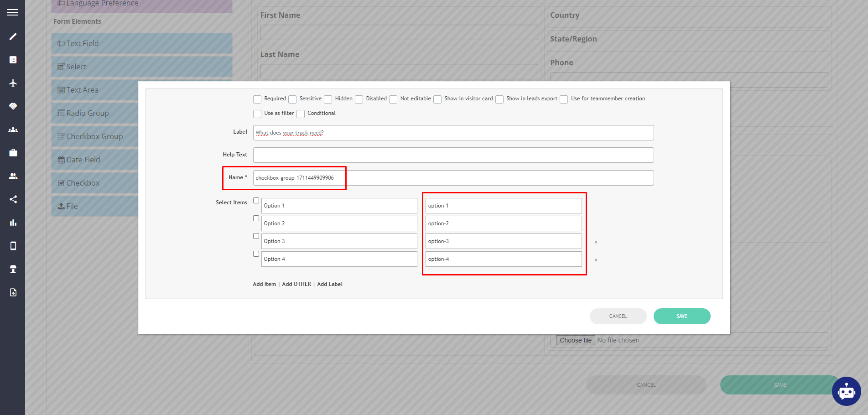
Task: Tick the checkbox next to Option 3
Action: [x=256, y=236]
